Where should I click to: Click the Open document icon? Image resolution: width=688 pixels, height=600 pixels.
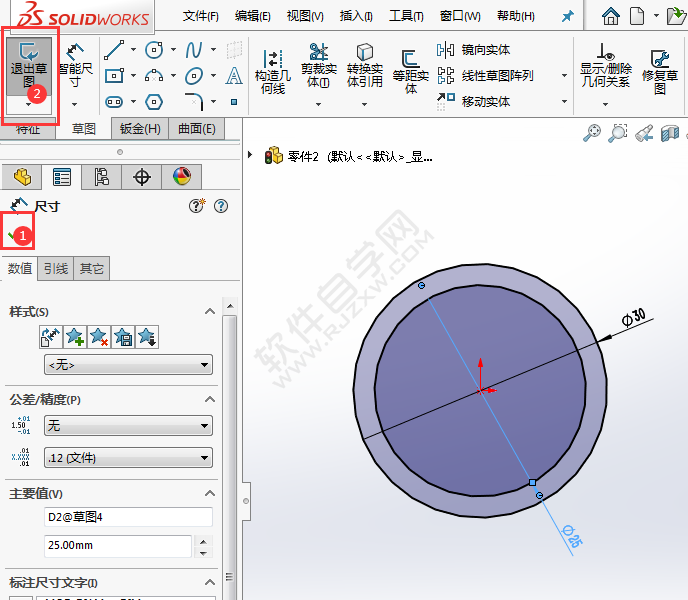[676, 16]
